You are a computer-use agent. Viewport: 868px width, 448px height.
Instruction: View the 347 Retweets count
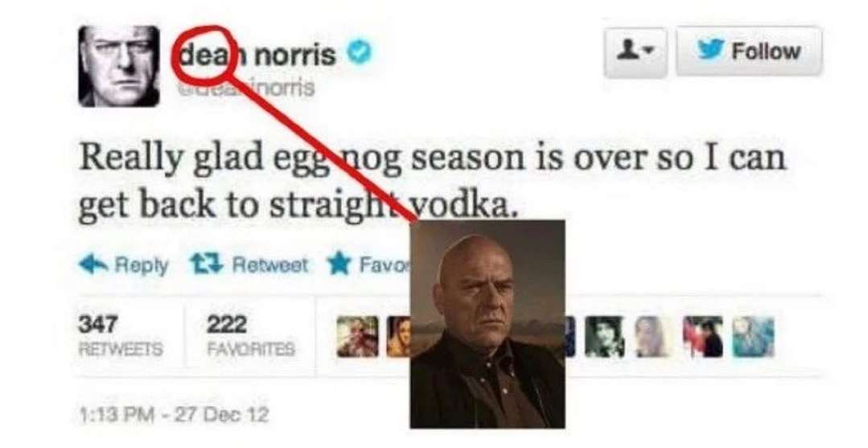tap(121, 335)
